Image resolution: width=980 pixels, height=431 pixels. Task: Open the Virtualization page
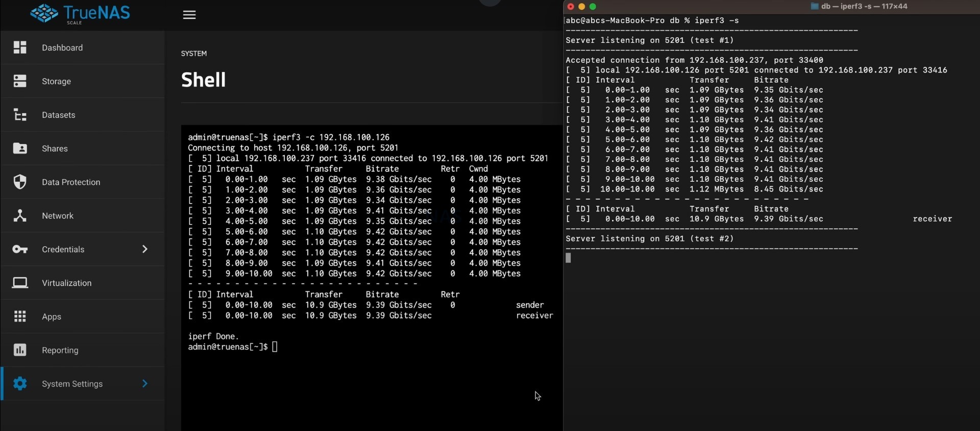[83, 283]
